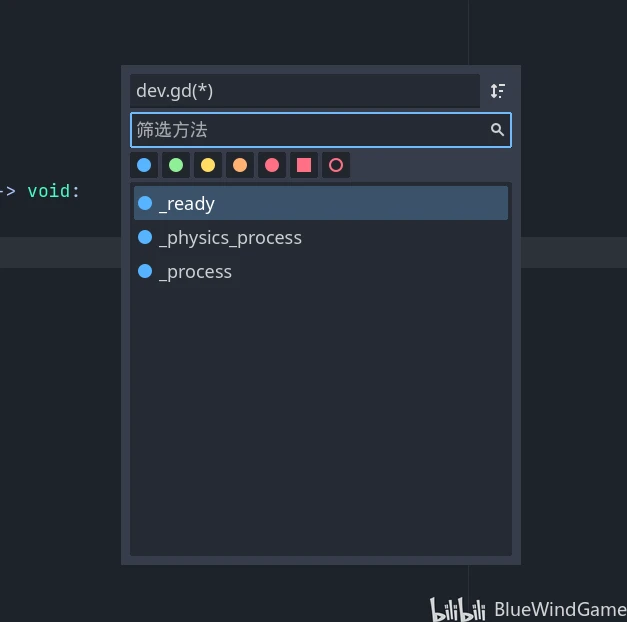Toggle the blue circle member filter
627x622 pixels.
click(x=144, y=165)
